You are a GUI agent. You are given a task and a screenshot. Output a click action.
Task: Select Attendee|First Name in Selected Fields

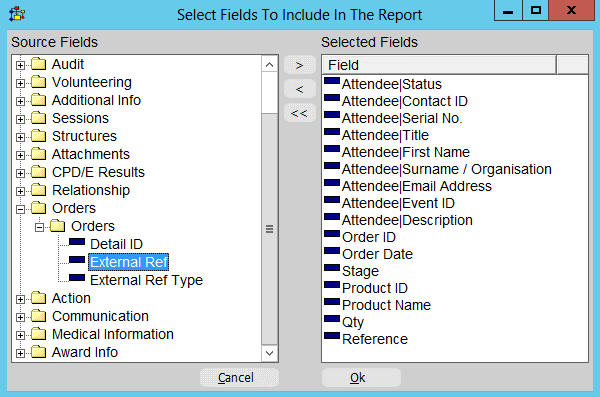[406, 152]
